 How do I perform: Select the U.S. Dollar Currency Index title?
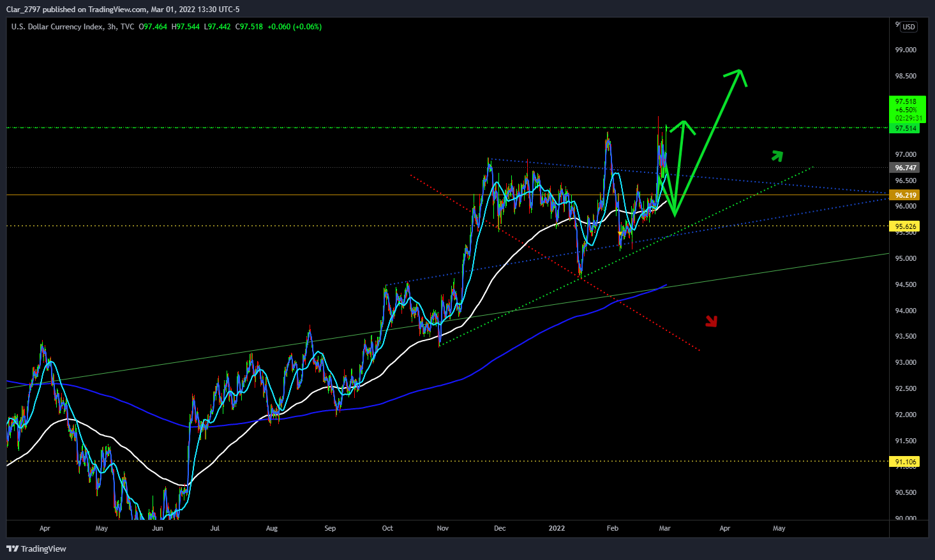[x=57, y=27]
